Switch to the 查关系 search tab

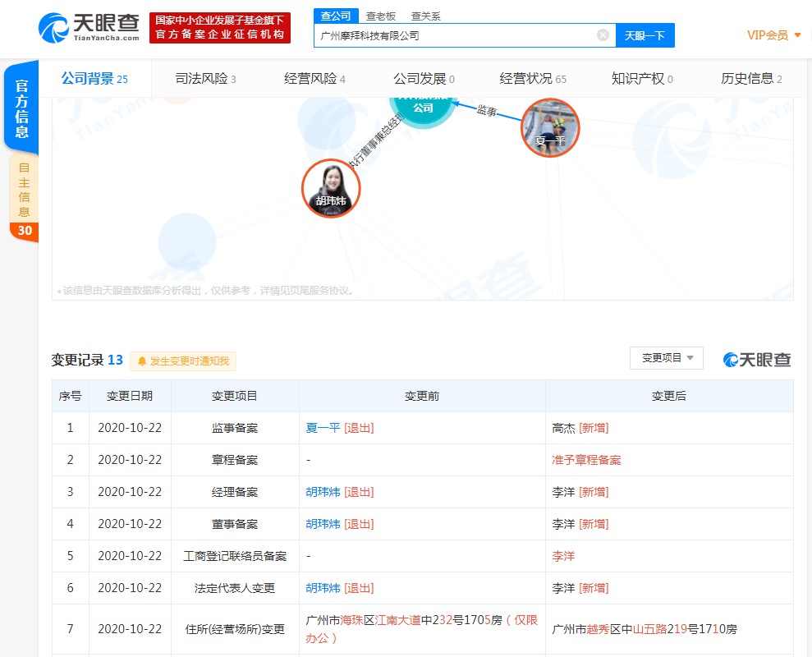(x=425, y=16)
